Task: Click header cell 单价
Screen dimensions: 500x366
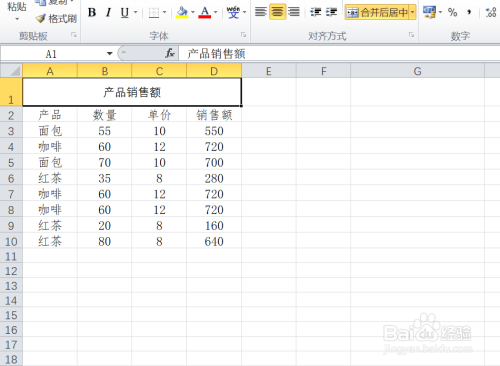Action: tap(159, 115)
